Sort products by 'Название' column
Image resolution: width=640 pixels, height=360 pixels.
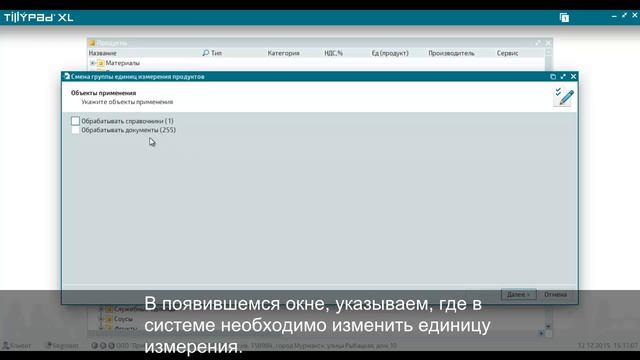click(x=102, y=53)
